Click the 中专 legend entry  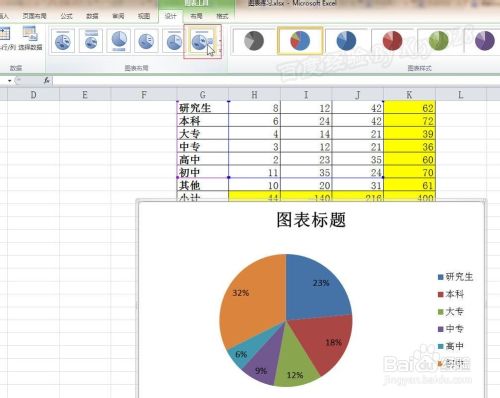click(451, 329)
